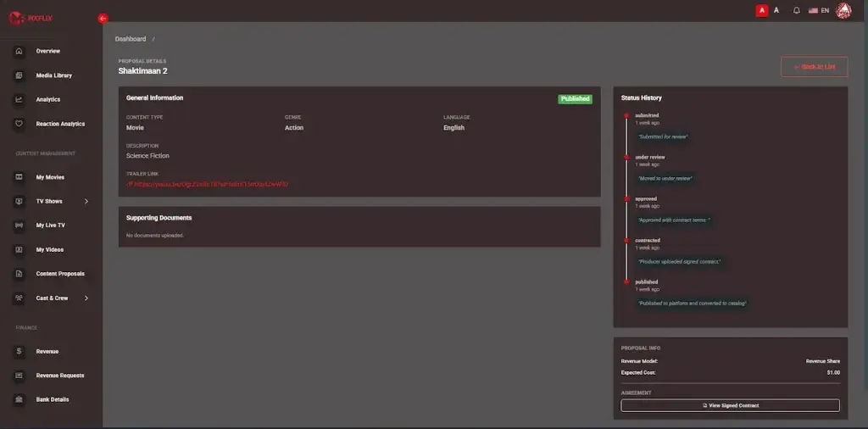This screenshot has height=429, width=868.
Task: Click the $1.00 expected cost value
Action: 833,372
